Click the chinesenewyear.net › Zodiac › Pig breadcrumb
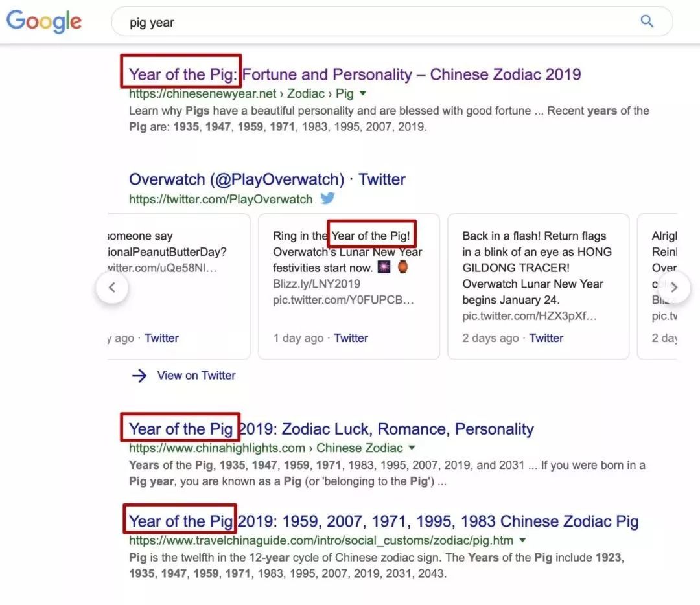700x605 pixels. point(241,94)
